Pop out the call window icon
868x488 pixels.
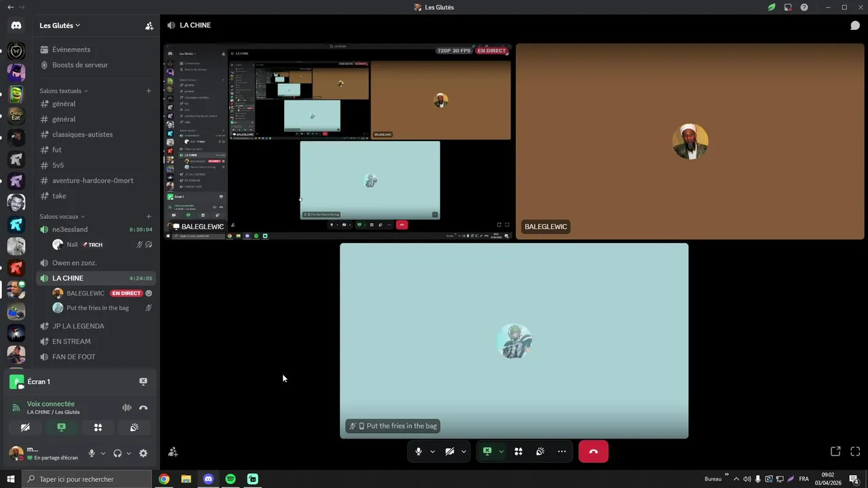tap(835, 451)
